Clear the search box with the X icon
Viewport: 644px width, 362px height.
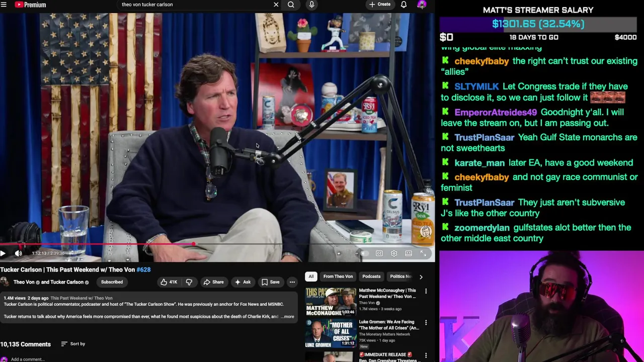(x=276, y=5)
